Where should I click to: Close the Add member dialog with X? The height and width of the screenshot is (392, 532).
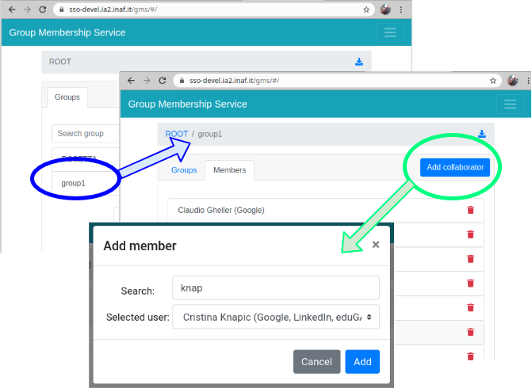click(x=376, y=245)
